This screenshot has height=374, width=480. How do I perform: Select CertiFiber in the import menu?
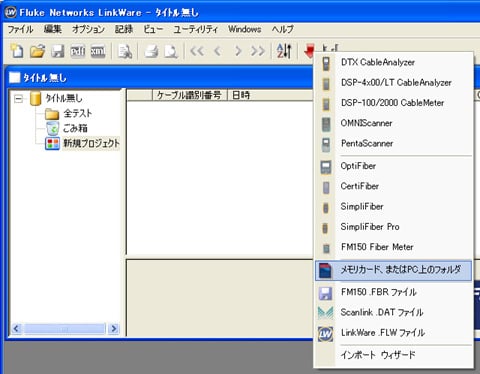(x=394, y=186)
